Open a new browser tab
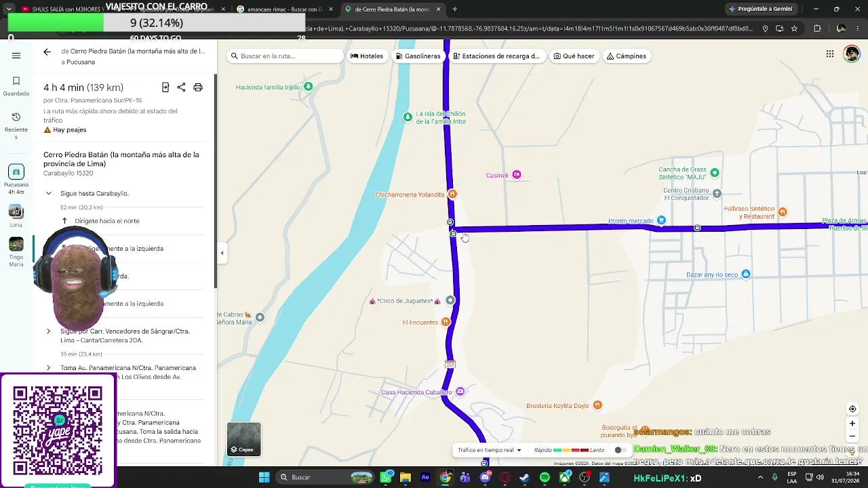868x488 pixels. click(454, 9)
